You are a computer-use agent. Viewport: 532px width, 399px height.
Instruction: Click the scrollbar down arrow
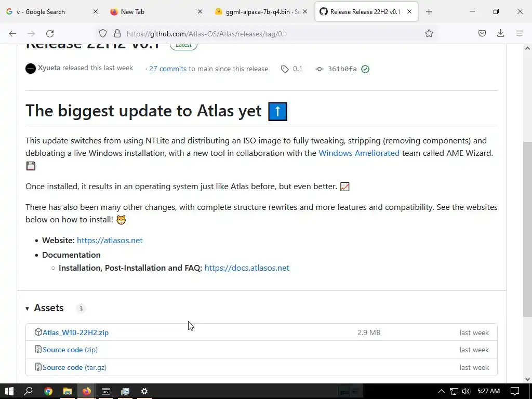[x=527, y=379]
